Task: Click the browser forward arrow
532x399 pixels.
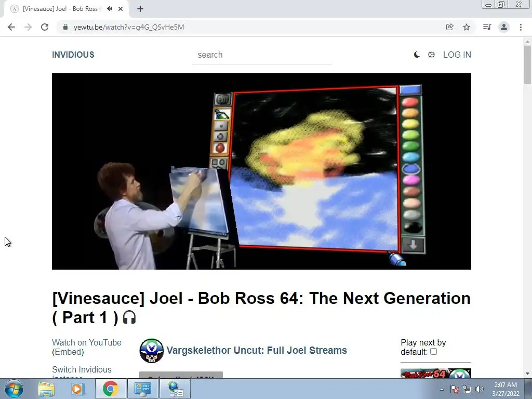Action: coord(28,27)
